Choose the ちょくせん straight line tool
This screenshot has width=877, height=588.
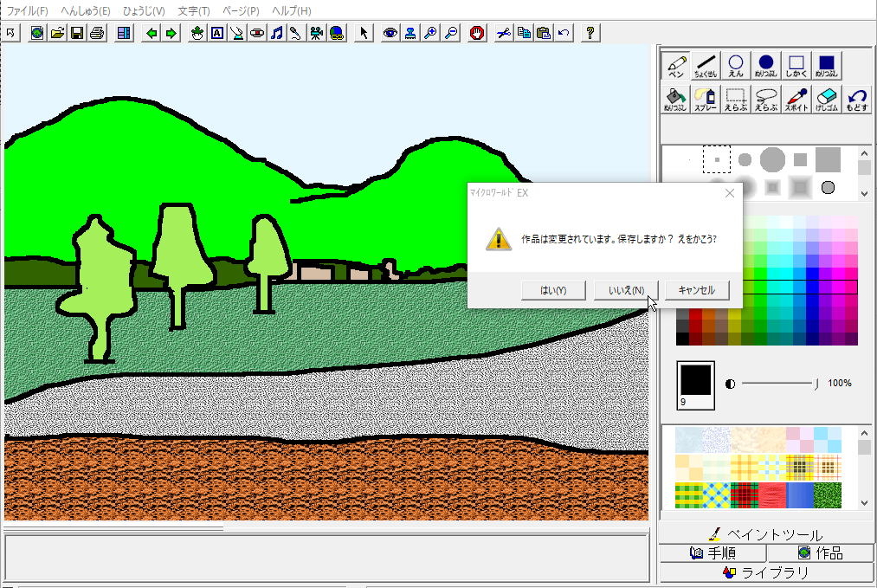[x=706, y=66]
